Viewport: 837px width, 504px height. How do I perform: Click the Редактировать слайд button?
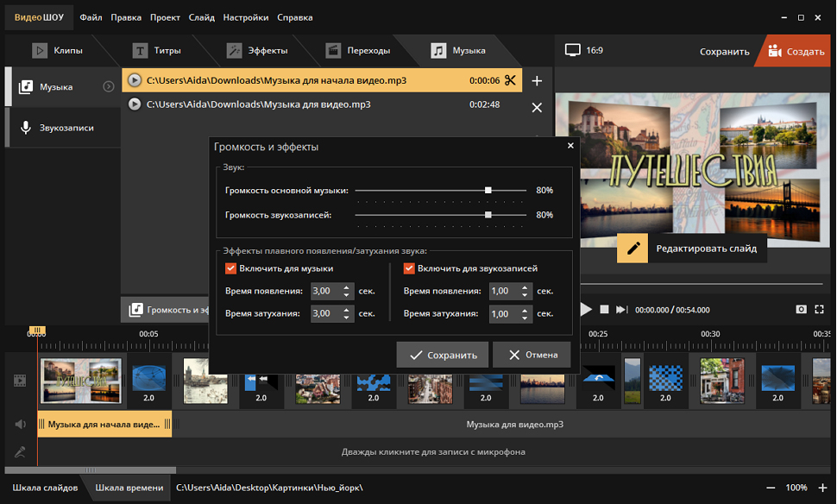(x=706, y=249)
